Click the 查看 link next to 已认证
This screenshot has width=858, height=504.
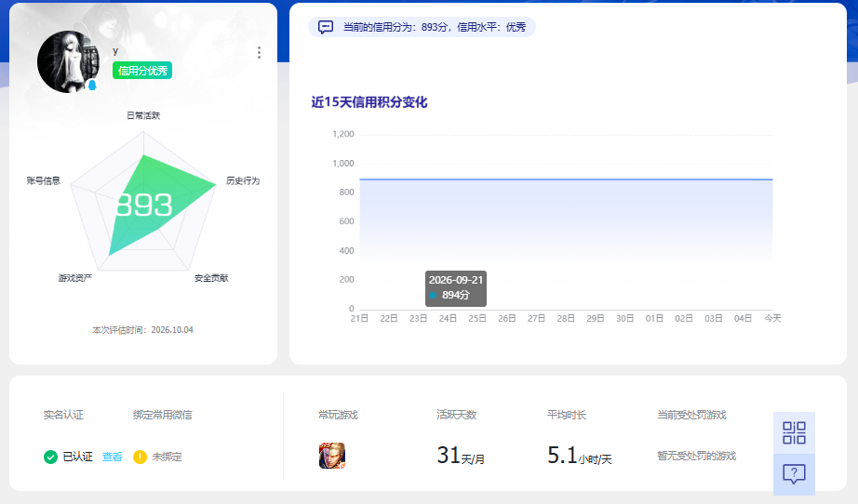click(113, 457)
